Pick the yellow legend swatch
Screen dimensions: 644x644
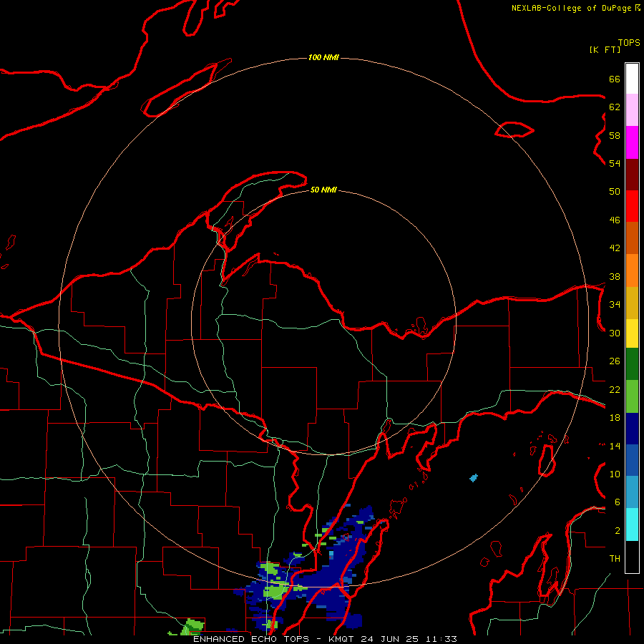click(x=632, y=333)
